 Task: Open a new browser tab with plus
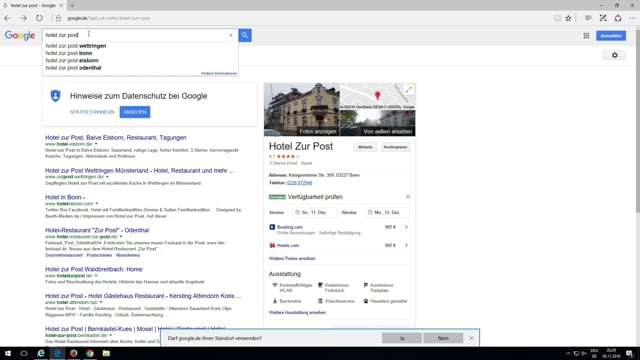pos(72,5)
